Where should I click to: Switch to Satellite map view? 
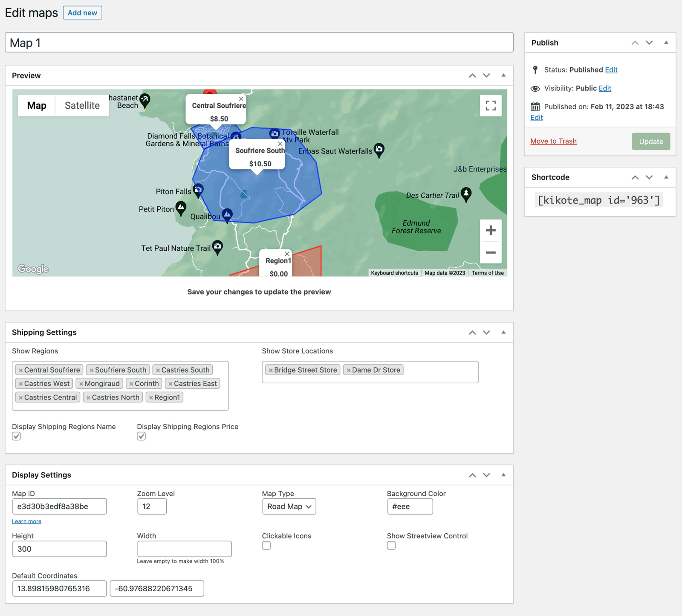82,106
